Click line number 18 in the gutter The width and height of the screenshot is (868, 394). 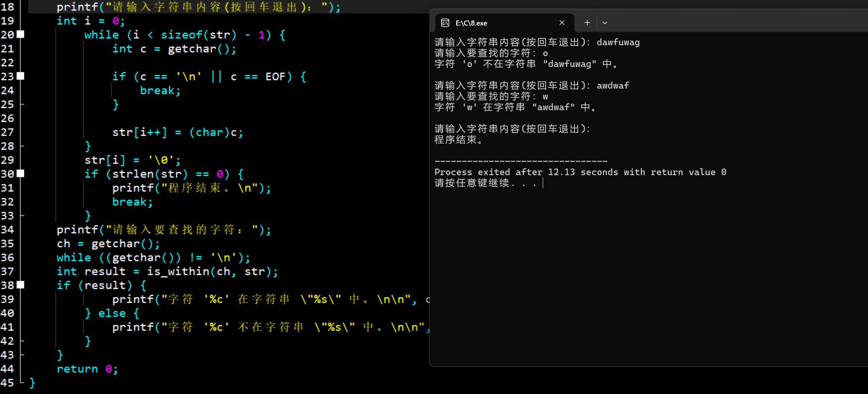tap(7, 7)
